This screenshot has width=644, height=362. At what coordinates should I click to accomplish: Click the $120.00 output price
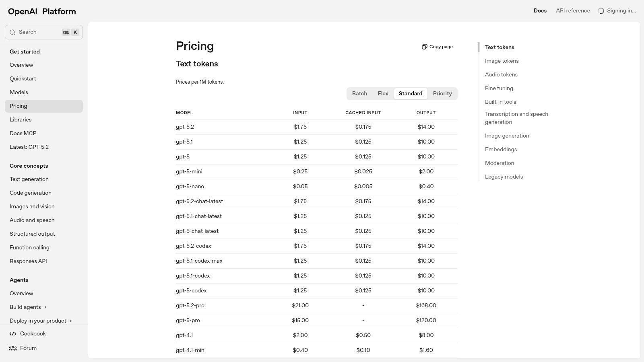pos(426,321)
